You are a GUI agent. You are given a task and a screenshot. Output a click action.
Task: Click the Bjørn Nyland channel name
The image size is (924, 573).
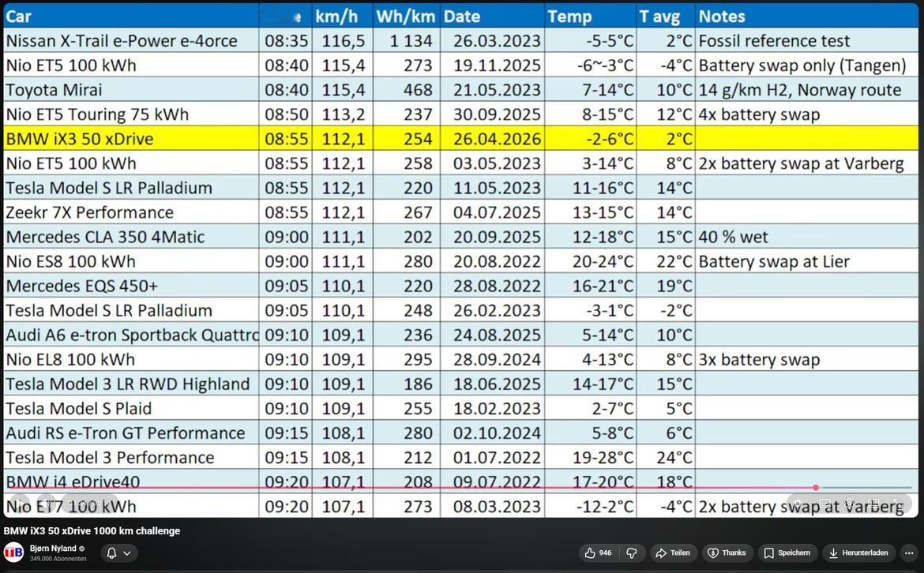(x=53, y=549)
